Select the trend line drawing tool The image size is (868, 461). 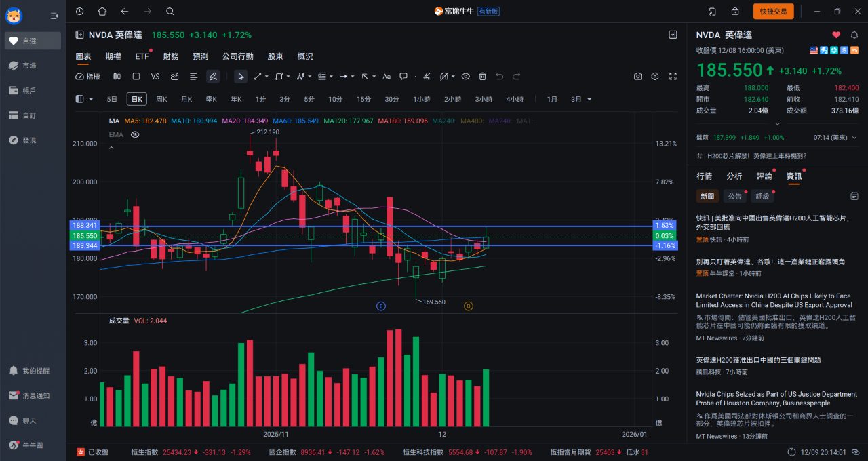point(258,77)
